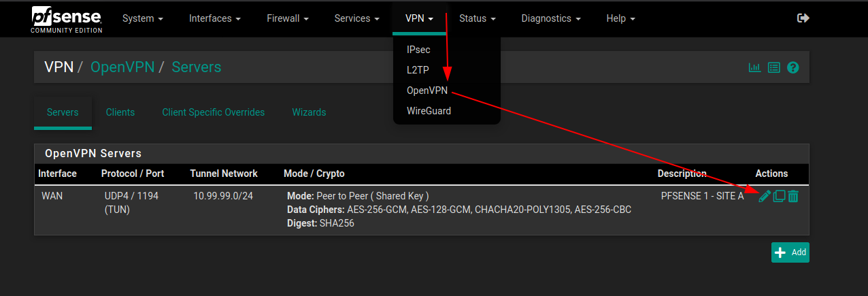Viewport: 868px width, 296px height.
Task: Expand the Services menu
Action: click(x=356, y=18)
